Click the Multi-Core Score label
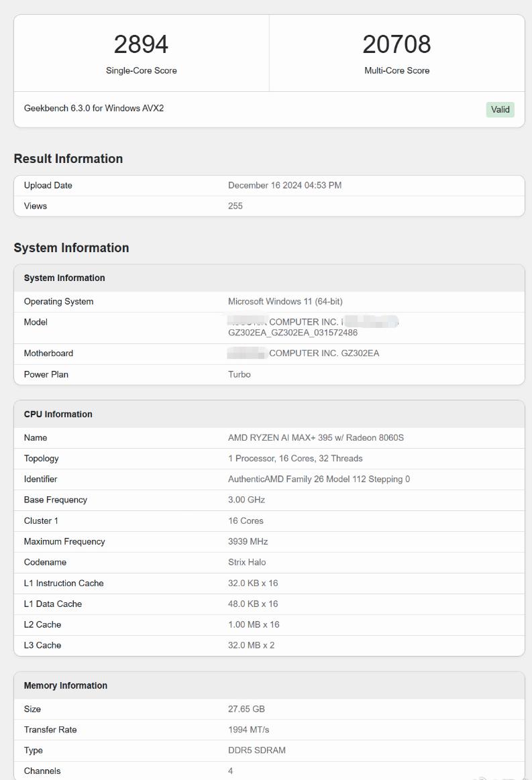 tap(396, 70)
